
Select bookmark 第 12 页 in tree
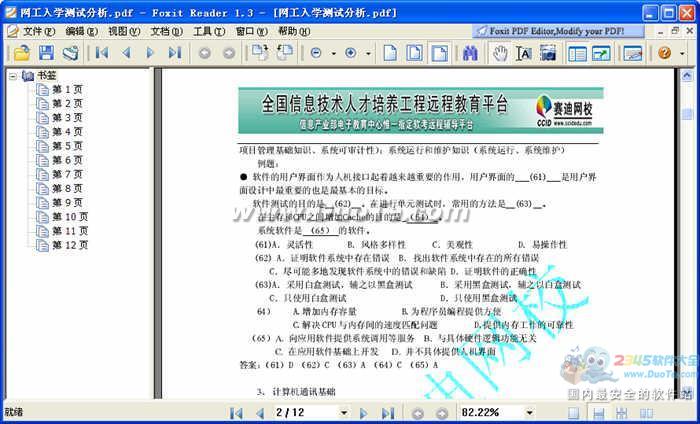point(70,244)
